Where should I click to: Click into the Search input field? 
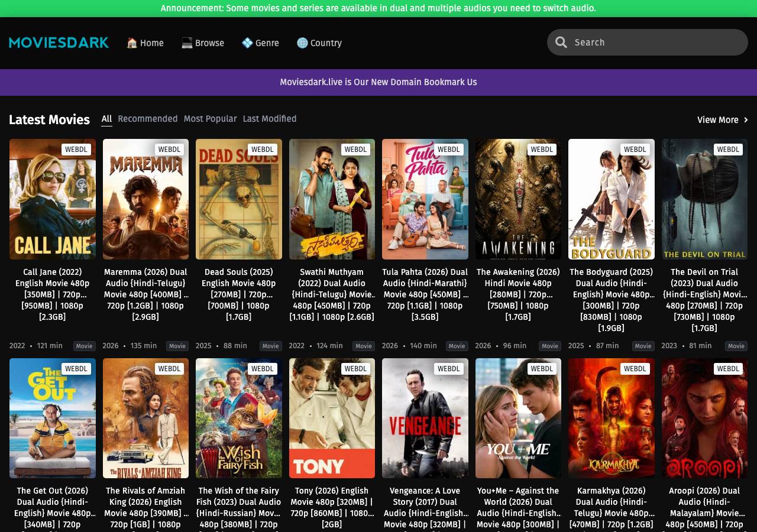[648, 43]
